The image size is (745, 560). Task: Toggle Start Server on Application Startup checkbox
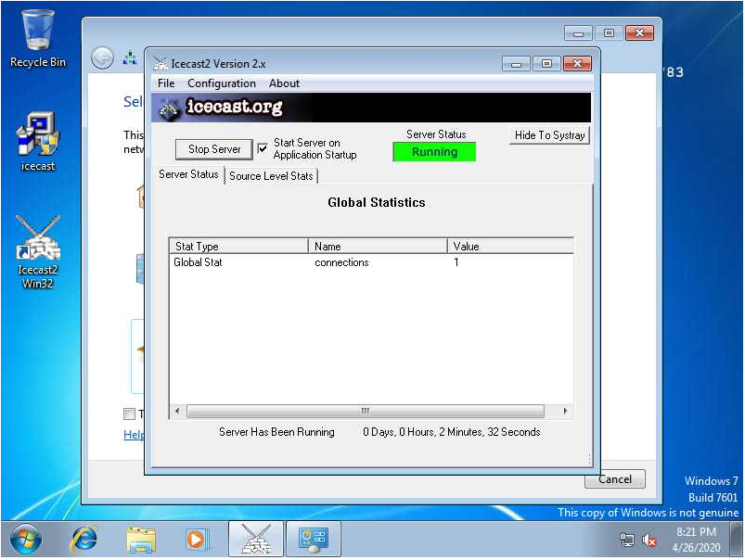[263, 148]
